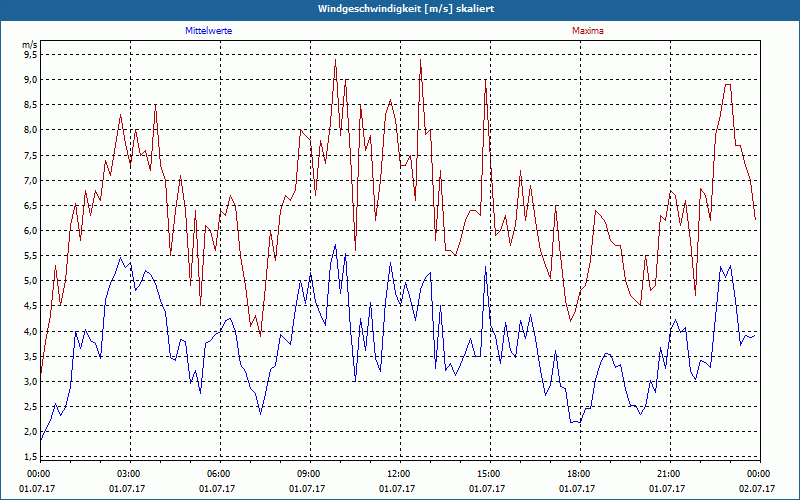Click the chart title 'Windgeschwindigkeit [m/s] skaliert'
The height and width of the screenshot is (500, 800).
click(x=406, y=9)
